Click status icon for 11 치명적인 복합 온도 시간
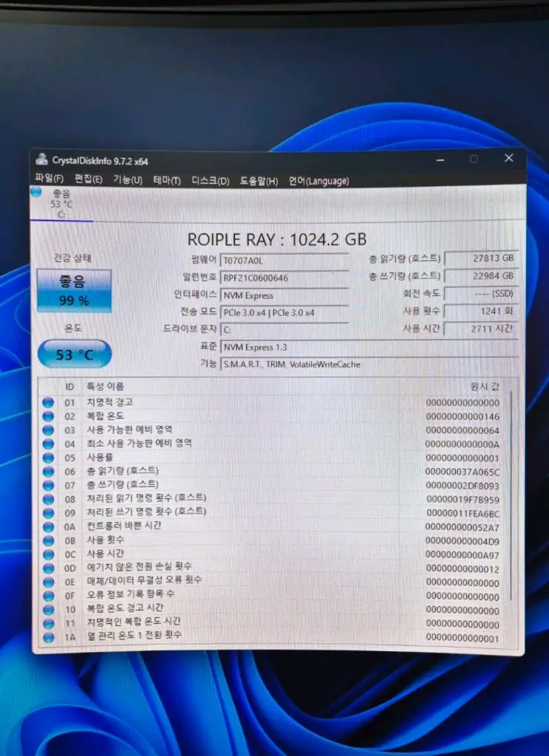This screenshot has height=756, width=549. (48, 623)
